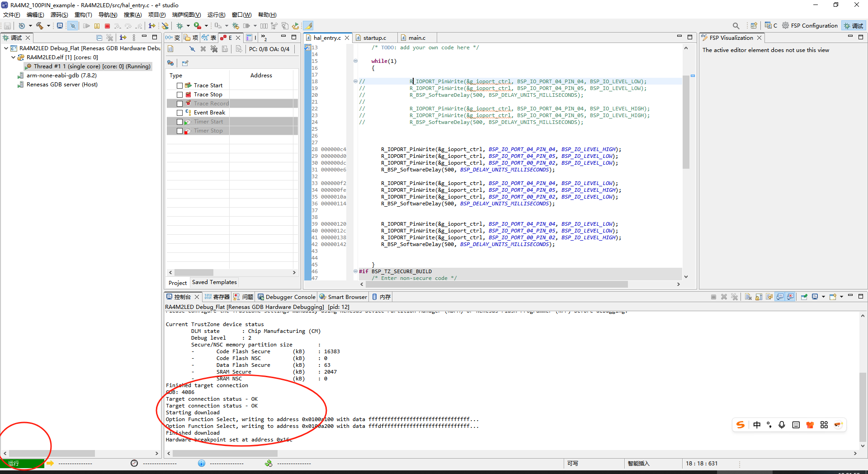Open the 运行(R) menu
The height and width of the screenshot is (474, 868).
pyautogui.click(x=216, y=15)
